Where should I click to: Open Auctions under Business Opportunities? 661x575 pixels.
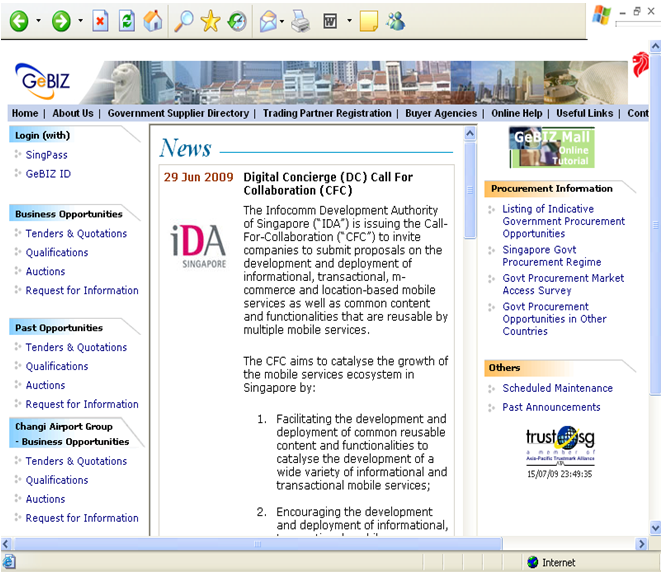pos(46,271)
